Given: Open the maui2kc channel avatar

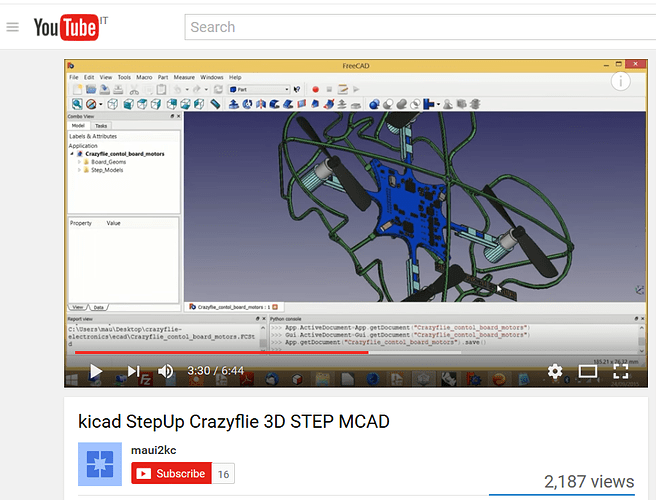Looking at the screenshot, I should pos(100,464).
